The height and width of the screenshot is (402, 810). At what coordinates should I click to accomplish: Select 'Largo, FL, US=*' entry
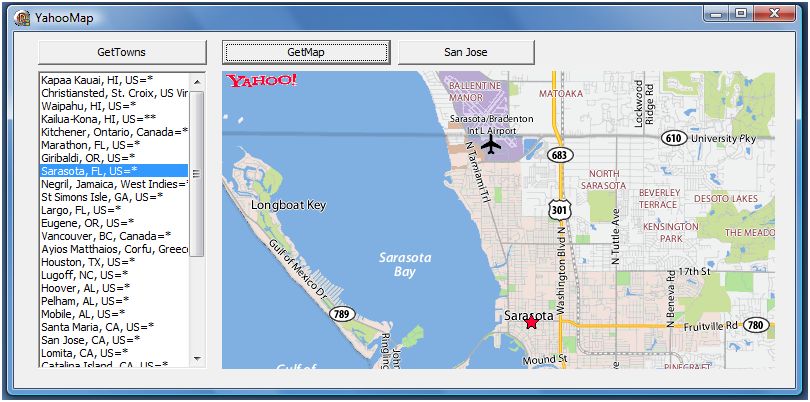[x=114, y=210]
